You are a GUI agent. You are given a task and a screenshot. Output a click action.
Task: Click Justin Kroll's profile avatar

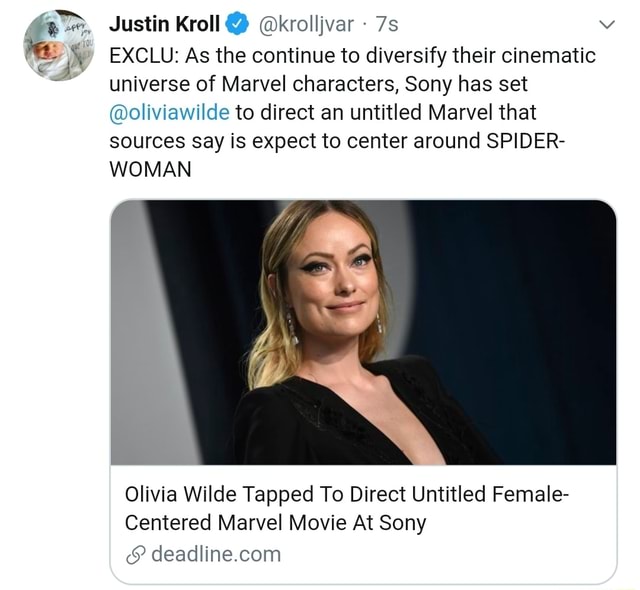click(x=59, y=46)
